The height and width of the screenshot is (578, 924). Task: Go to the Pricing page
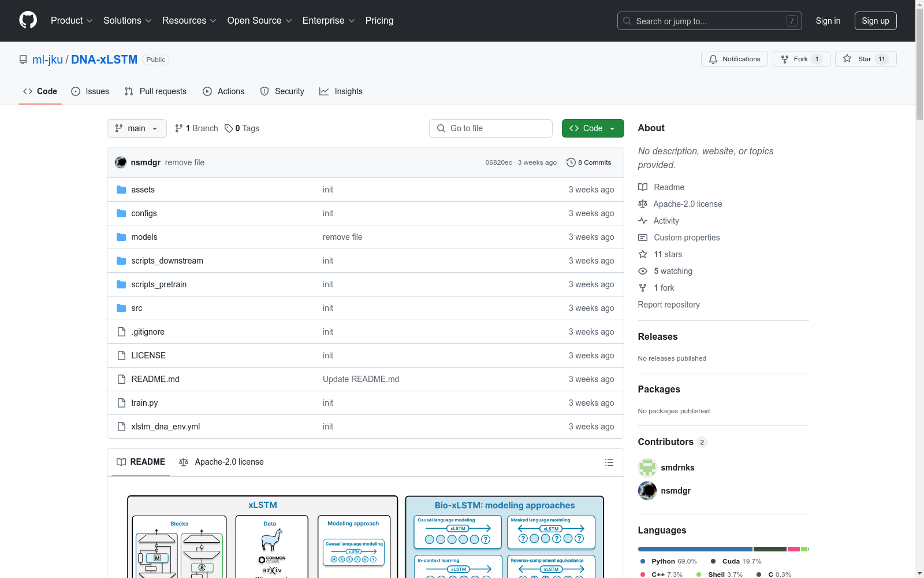379,21
